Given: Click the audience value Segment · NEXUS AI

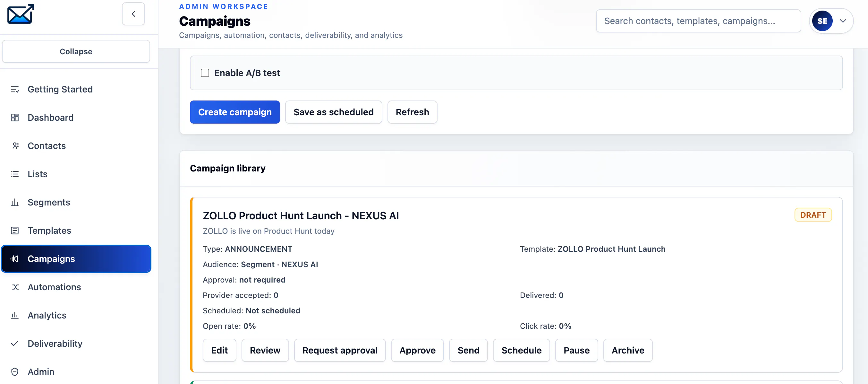Looking at the screenshot, I should (279, 265).
